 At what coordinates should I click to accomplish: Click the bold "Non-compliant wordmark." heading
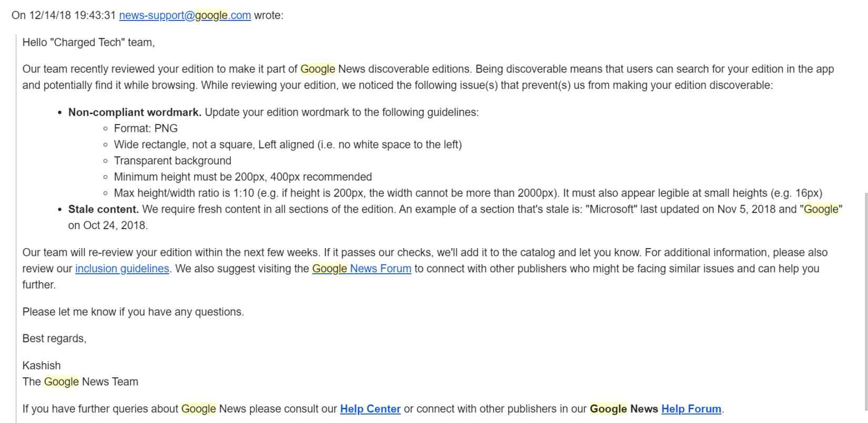pos(135,112)
